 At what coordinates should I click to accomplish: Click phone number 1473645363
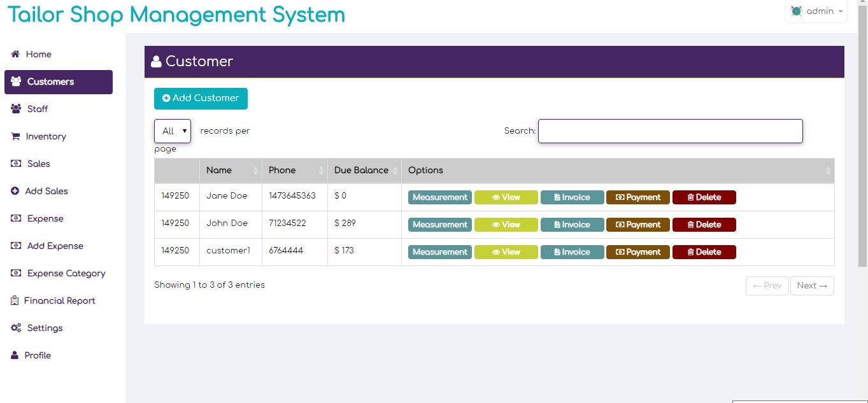[x=292, y=196]
